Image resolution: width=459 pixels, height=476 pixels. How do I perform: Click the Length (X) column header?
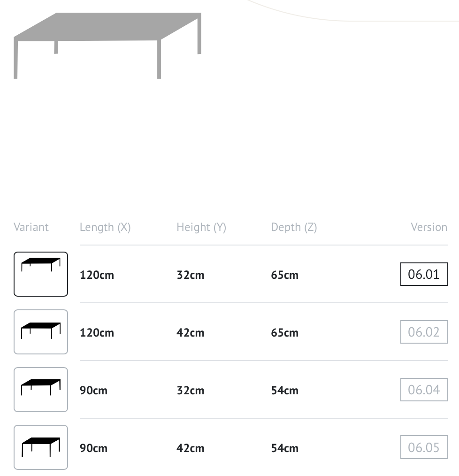pyautogui.click(x=105, y=227)
